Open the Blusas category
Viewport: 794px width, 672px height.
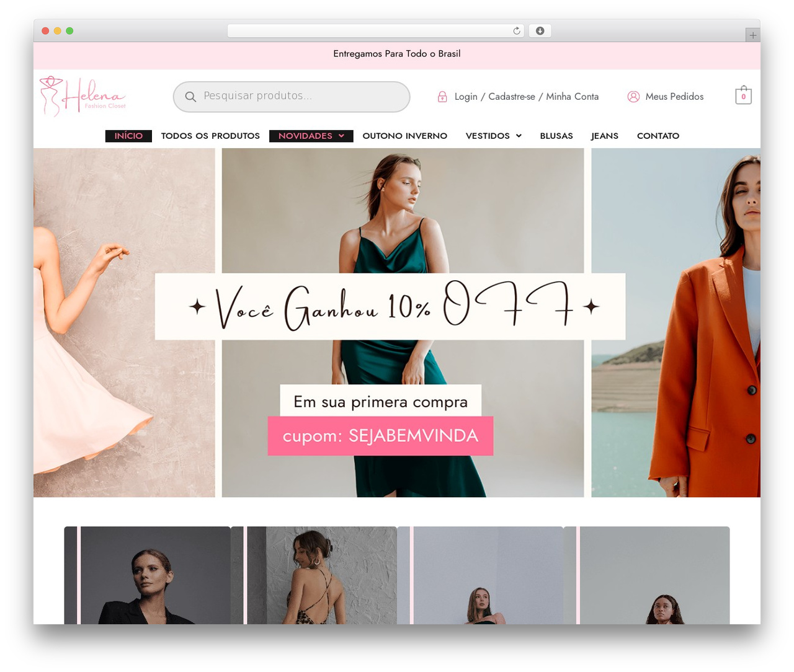556,136
